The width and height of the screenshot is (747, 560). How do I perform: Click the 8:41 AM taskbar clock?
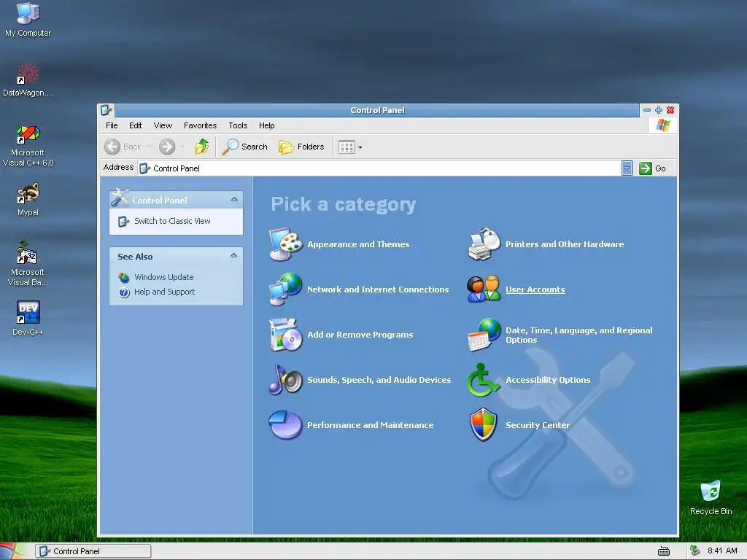pyautogui.click(x=722, y=551)
